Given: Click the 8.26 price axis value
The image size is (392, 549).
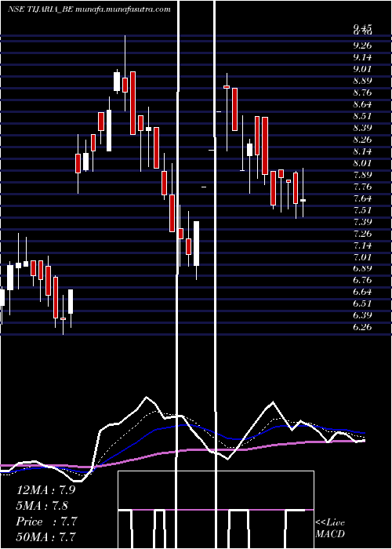Looking at the screenshot, I should click(x=362, y=140).
